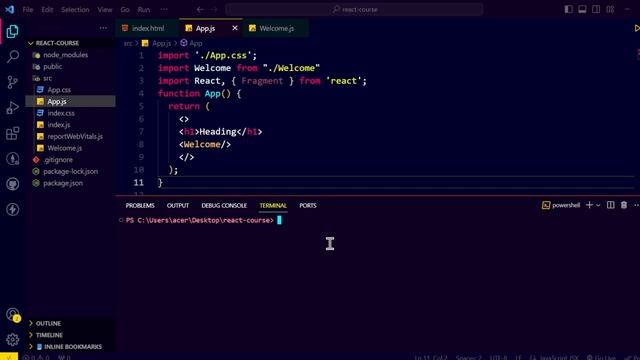The height and width of the screenshot is (360, 640).
Task: Open the Extensions view
Action: pyautogui.click(x=12, y=133)
